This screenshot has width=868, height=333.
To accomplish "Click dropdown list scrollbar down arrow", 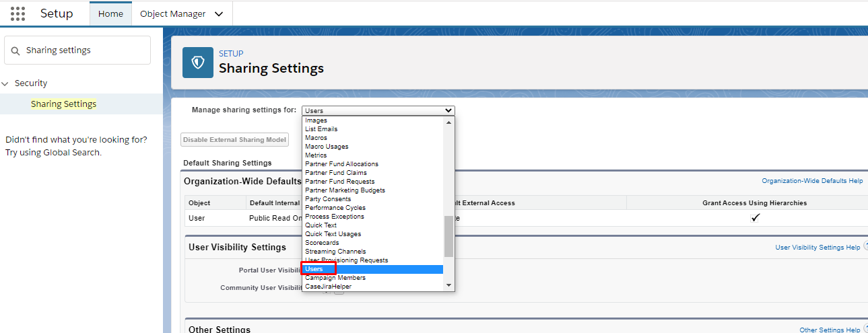I will [x=449, y=286].
